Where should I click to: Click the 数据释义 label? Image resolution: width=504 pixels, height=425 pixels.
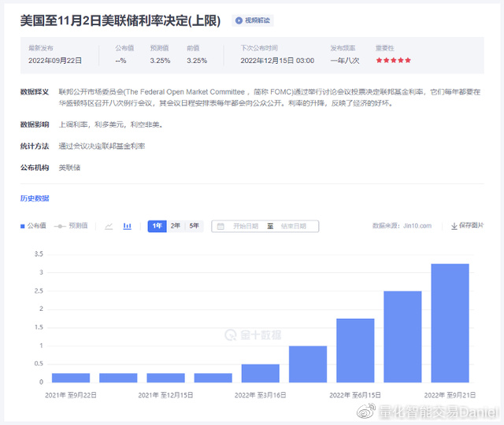pyautogui.click(x=35, y=92)
